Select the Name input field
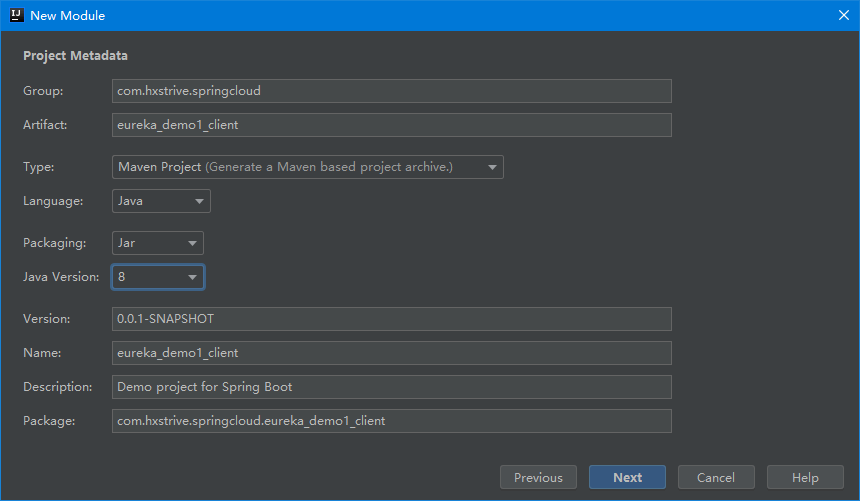 392,353
